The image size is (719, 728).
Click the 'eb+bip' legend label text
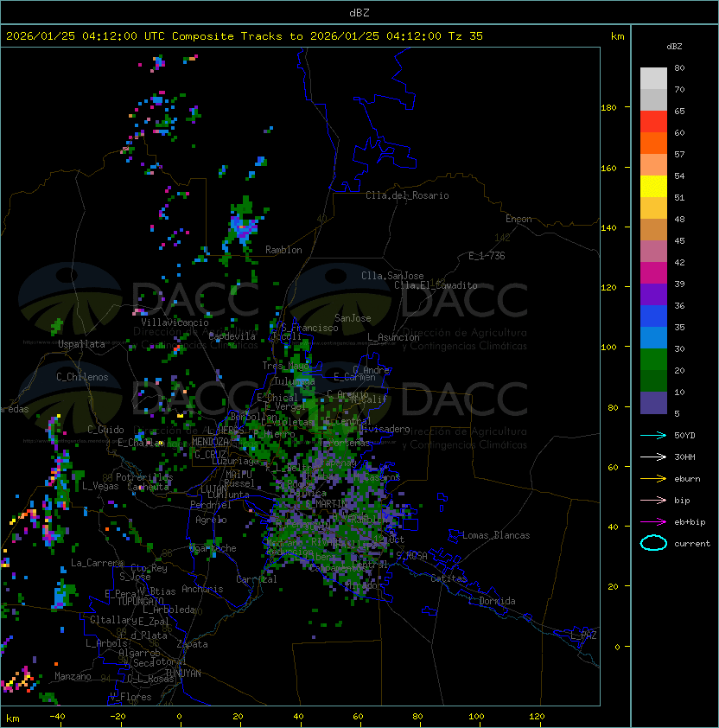690,522
